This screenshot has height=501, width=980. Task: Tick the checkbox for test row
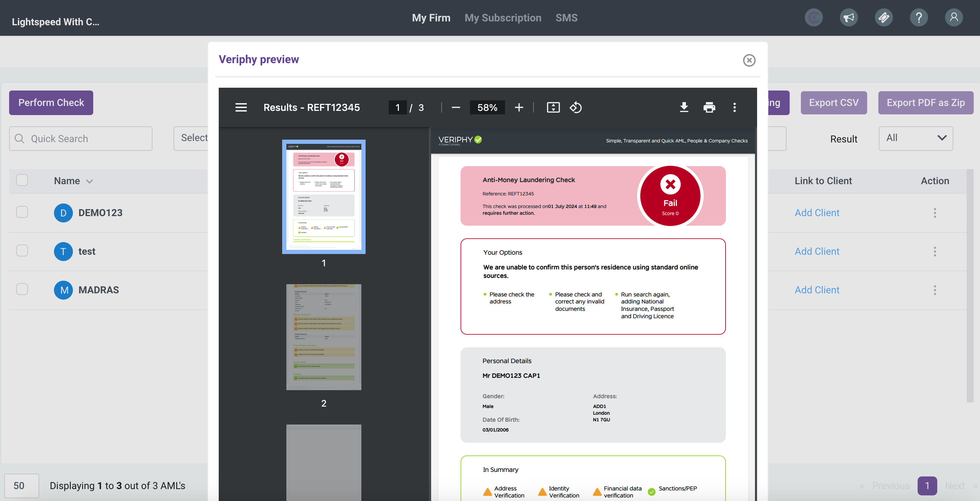[x=22, y=250]
